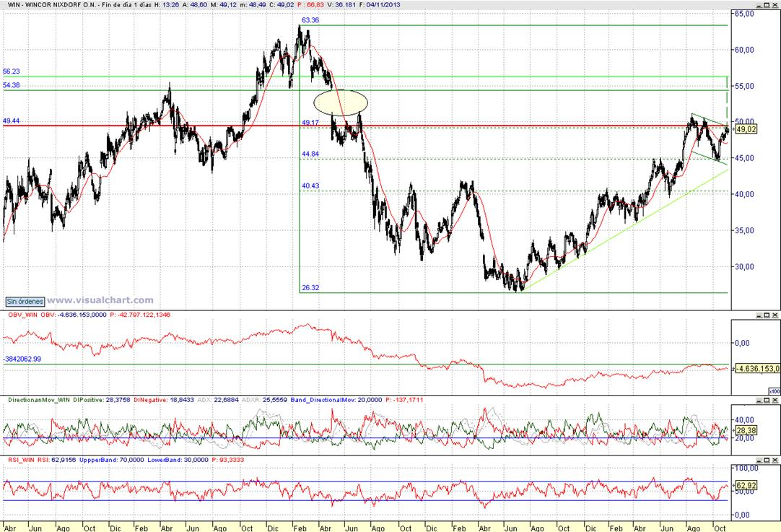Image resolution: width=781 pixels, height=532 pixels.
Task: Click the 28,38 directional movement value tag
Action: tap(746, 430)
